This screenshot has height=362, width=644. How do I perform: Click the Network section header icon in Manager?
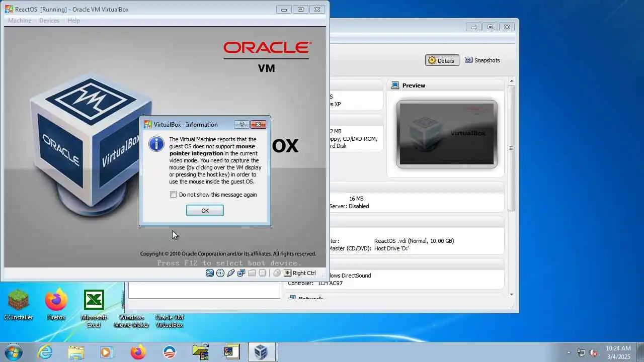click(292, 298)
